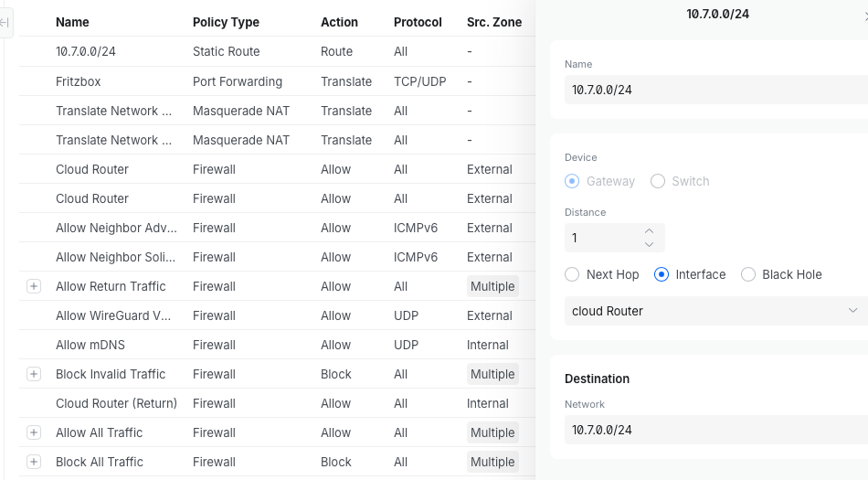
Task: Sort the table by Policy Type column
Action: tap(226, 22)
